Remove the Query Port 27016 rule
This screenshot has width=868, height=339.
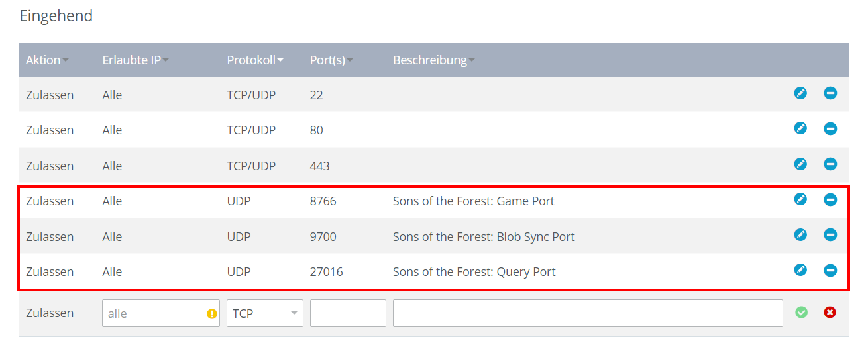830,270
